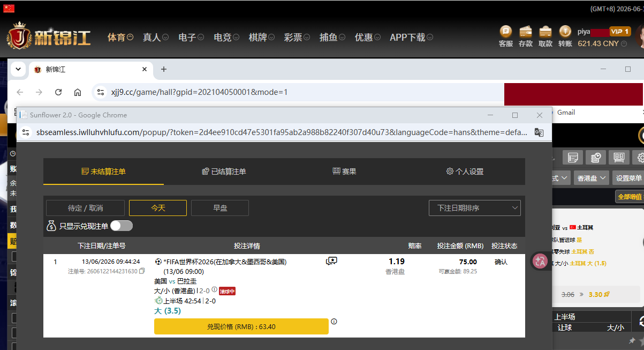Click the 大/小 info circle icon
Image resolution: width=644 pixels, height=350 pixels.
coord(214,290)
